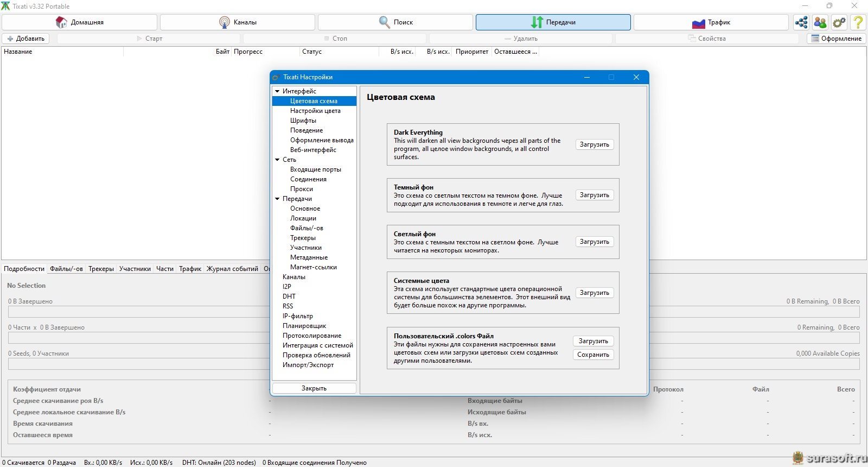Sort transfers by Статус column
The image size is (868, 467).
(x=339, y=52)
